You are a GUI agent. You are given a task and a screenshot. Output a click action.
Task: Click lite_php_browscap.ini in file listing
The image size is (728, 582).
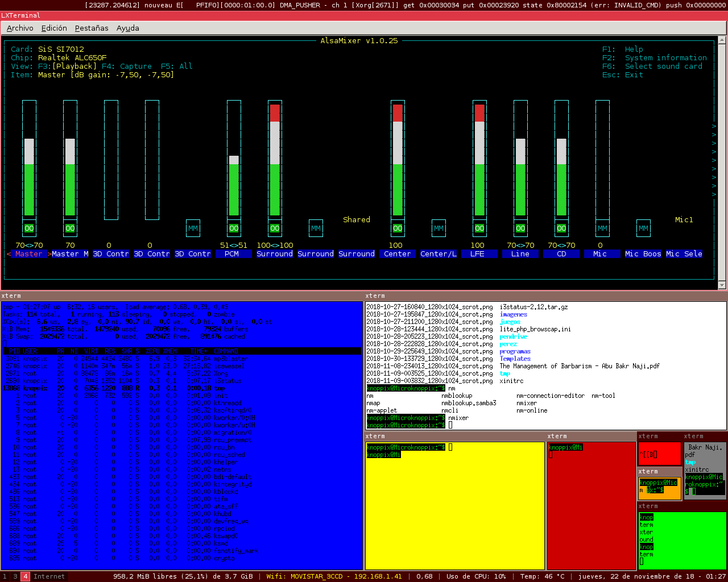[535, 330]
